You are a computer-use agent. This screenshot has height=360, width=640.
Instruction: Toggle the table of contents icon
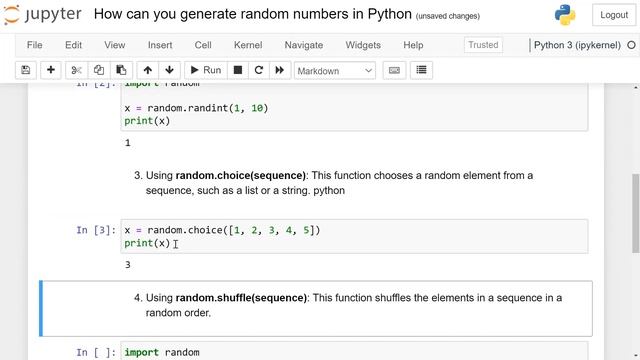(421, 70)
